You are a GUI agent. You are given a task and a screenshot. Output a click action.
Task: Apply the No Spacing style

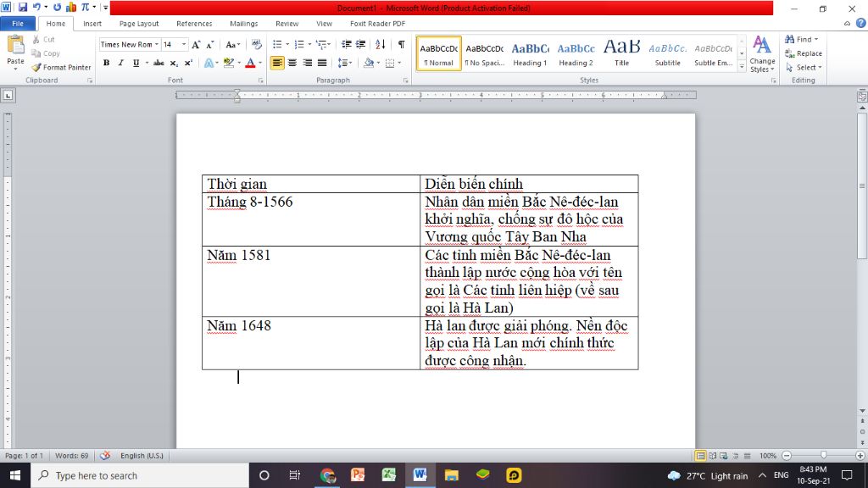484,53
